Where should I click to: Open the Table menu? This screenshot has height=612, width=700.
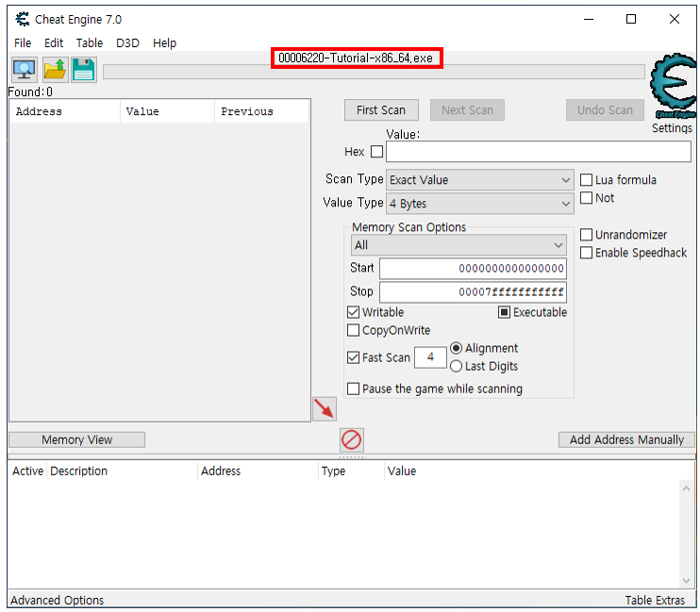tap(90, 42)
